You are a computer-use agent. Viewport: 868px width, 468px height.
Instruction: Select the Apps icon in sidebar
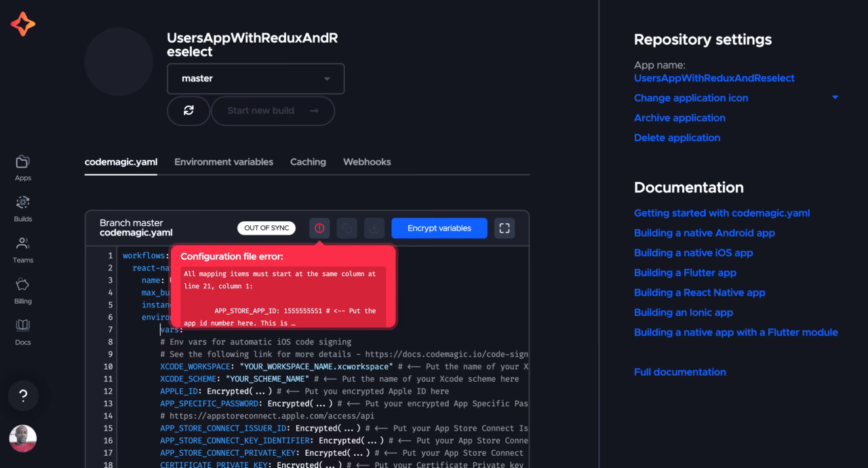click(x=22, y=166)
